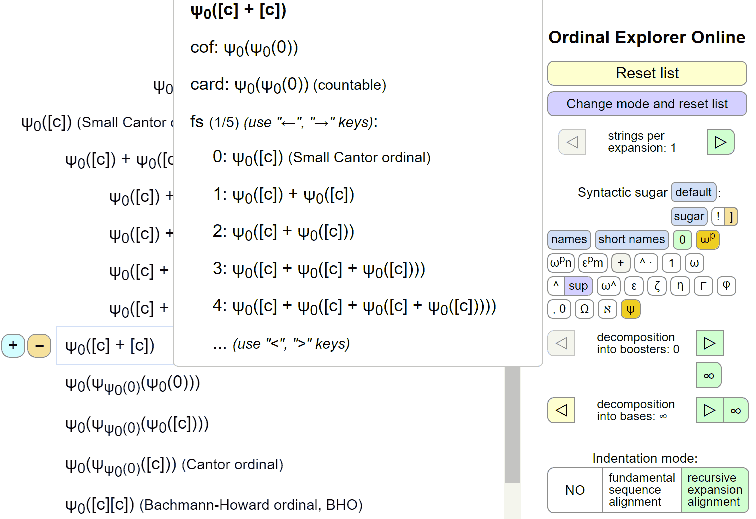Image resolution: width=756 pixels, height=519 pixels.
Task: Click fundamental sequence entry 0: ψ₀([c])
Action: [x=322, y=158]
